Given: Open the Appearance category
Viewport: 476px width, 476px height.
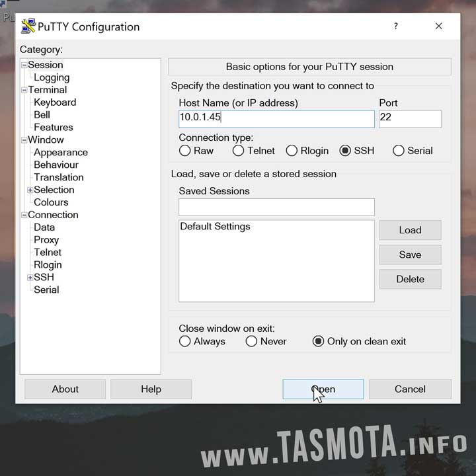Looking at the screenshot, I should (61, 153).
